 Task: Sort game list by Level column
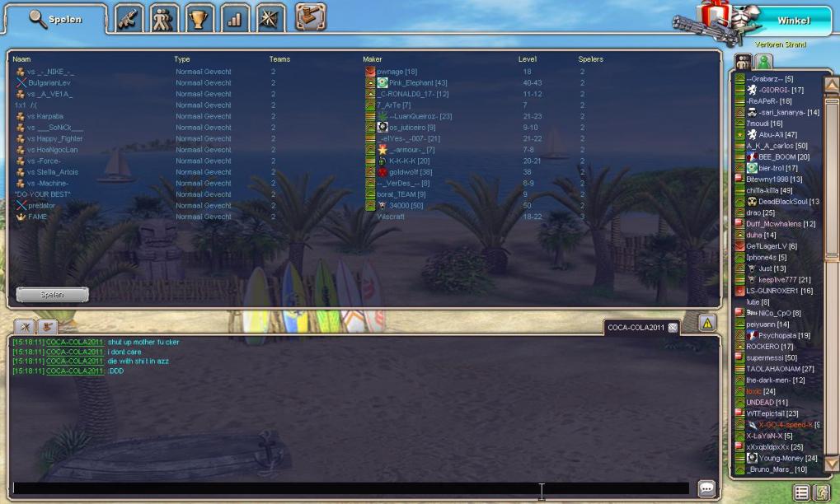click(x=527, y=59)
